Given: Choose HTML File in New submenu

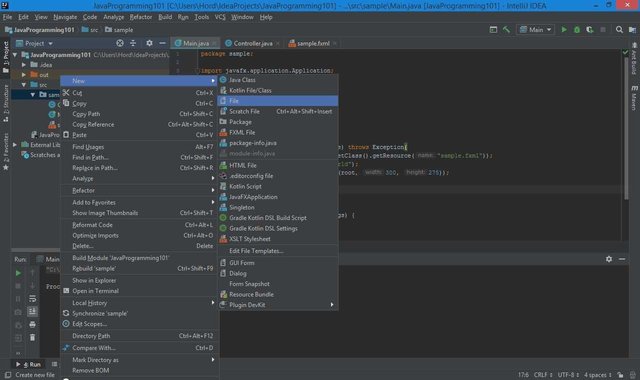Looking at the screenshot, I should coord(278,165).
